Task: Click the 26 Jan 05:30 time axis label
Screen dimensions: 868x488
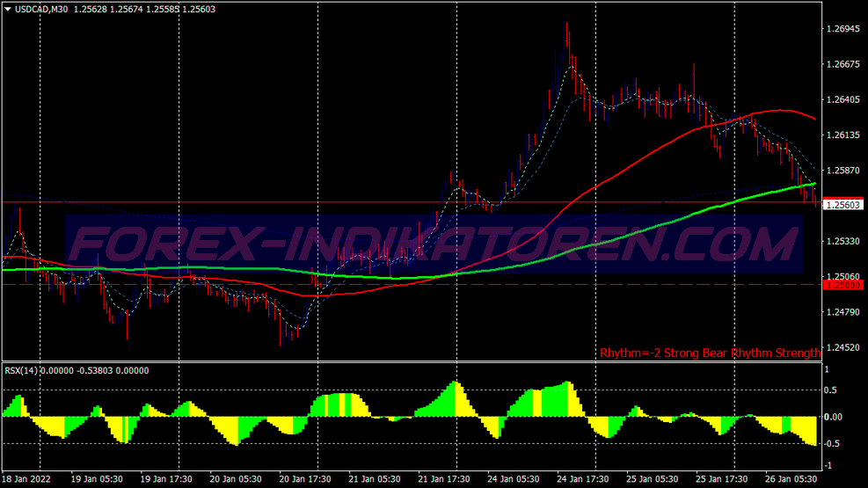Action: tap(791, 478)
